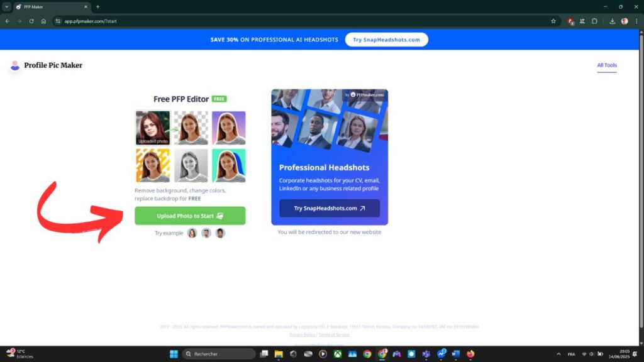Click the purple gradient background sample thumbnail

229,128
